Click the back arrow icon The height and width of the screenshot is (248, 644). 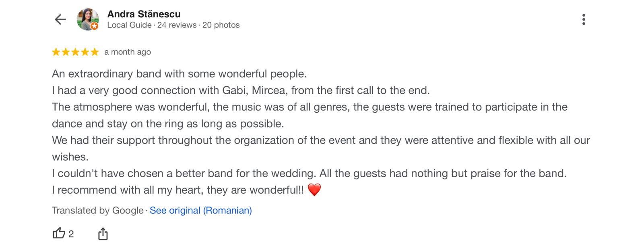click(60, 19)
